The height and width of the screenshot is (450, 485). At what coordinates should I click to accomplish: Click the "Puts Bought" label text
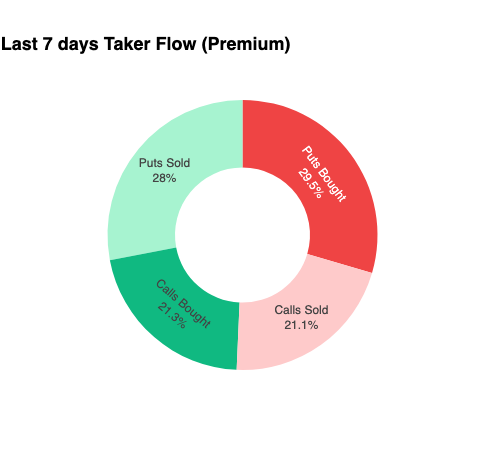324,174
